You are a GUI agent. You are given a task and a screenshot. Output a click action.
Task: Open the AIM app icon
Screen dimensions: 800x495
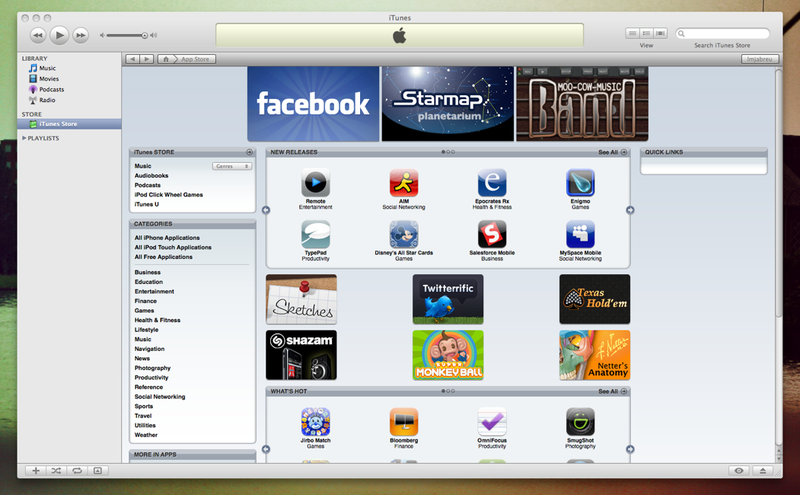pos(404,183)
